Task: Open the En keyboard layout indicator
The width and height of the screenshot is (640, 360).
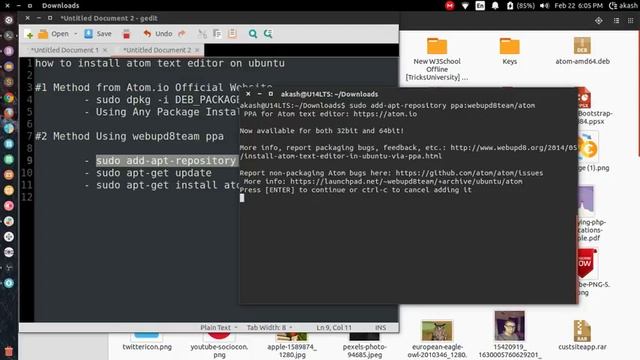Action: 480,6
